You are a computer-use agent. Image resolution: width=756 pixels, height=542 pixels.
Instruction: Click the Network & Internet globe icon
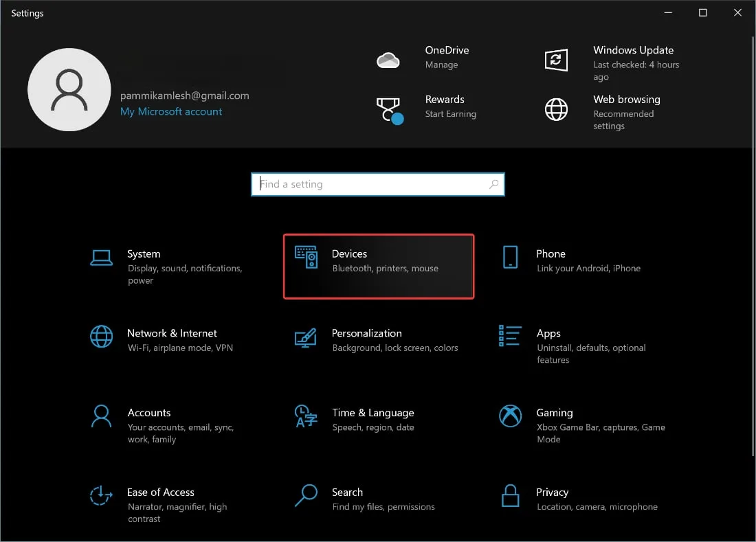(x=101, y=337)
